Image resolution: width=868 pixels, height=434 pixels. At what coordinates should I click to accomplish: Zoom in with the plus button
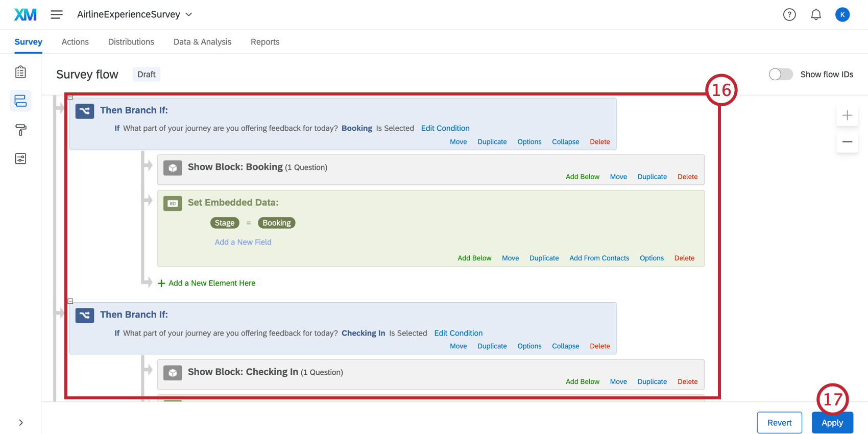pos(847,115)
